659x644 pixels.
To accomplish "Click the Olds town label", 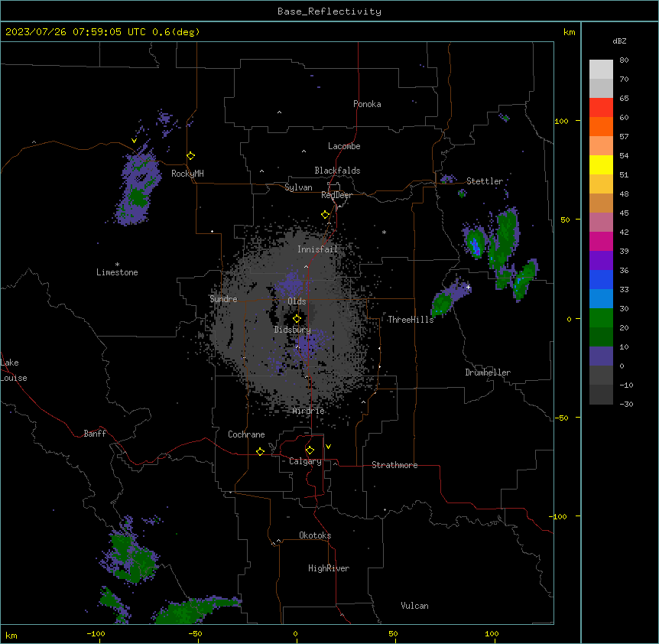I will (297, 301).
